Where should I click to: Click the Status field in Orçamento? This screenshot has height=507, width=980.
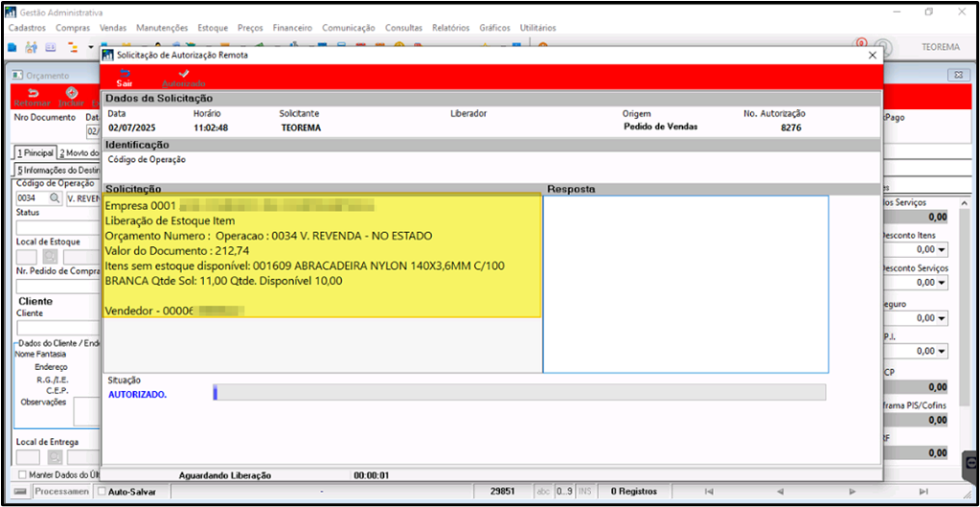point(57,227)
